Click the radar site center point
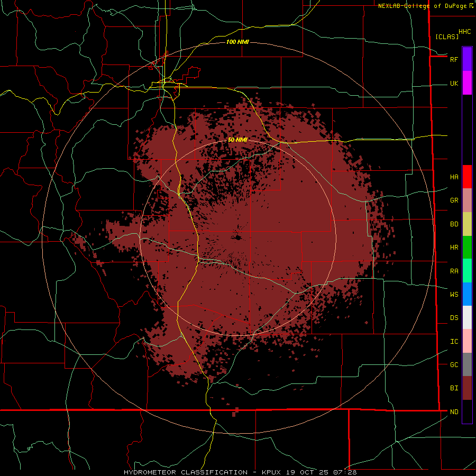 coord(237,237)
